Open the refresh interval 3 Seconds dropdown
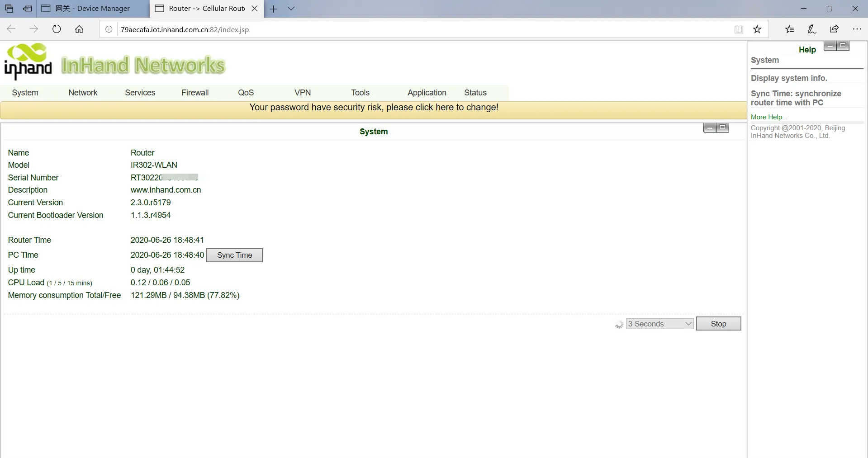 [660, 324]
